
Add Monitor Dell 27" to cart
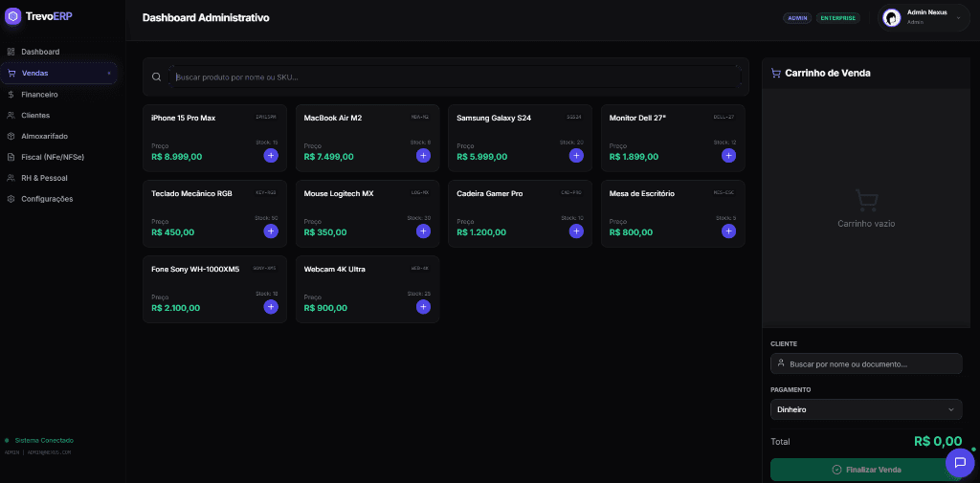click(728, 155)
